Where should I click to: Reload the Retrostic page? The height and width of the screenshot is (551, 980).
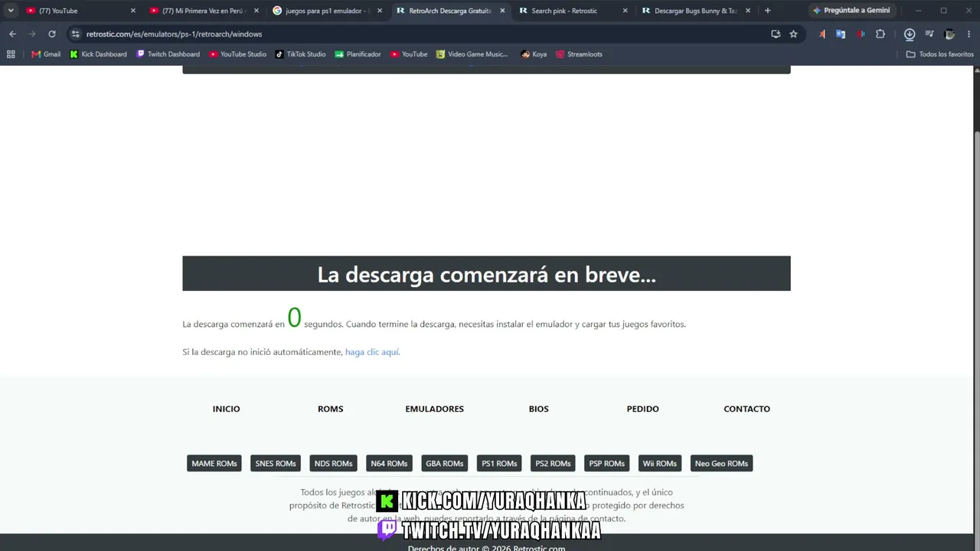pos(52,34)
